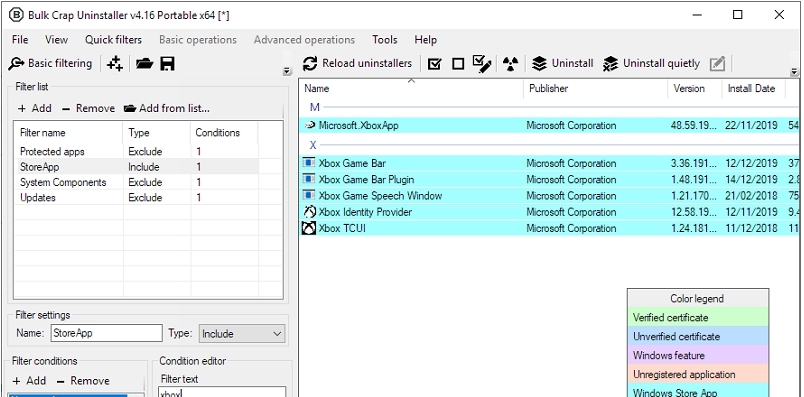Click the open folder icon in filter toolbar
This screenshot has height=397, width=804.
coord(145,64)
